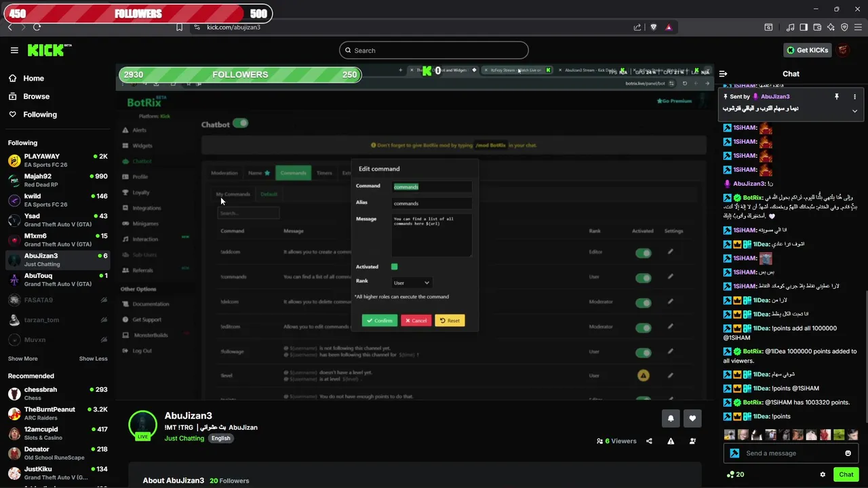The width and height of the screenshot is (868, 488).
Task: Click the Home icon in sidebar
Action: (13, 78)
